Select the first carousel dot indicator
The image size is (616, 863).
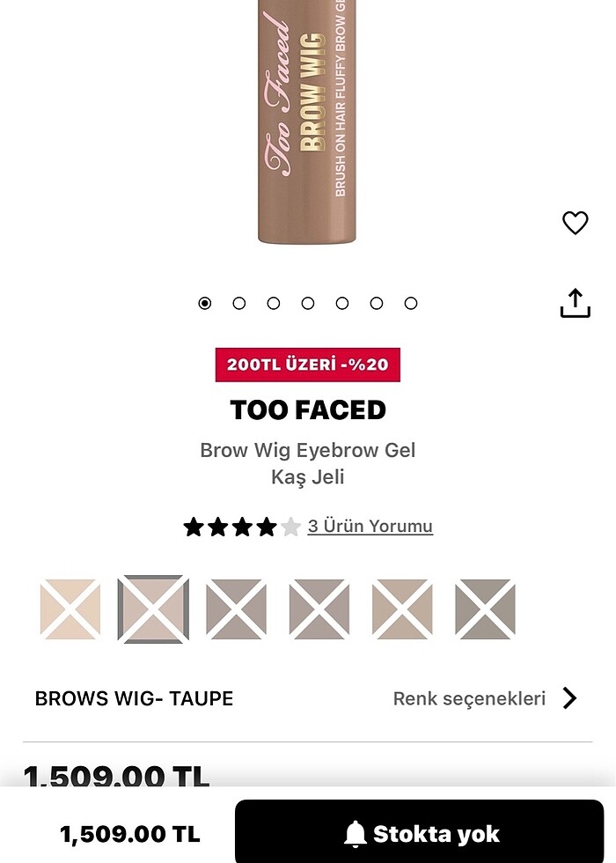coord(205,303)
